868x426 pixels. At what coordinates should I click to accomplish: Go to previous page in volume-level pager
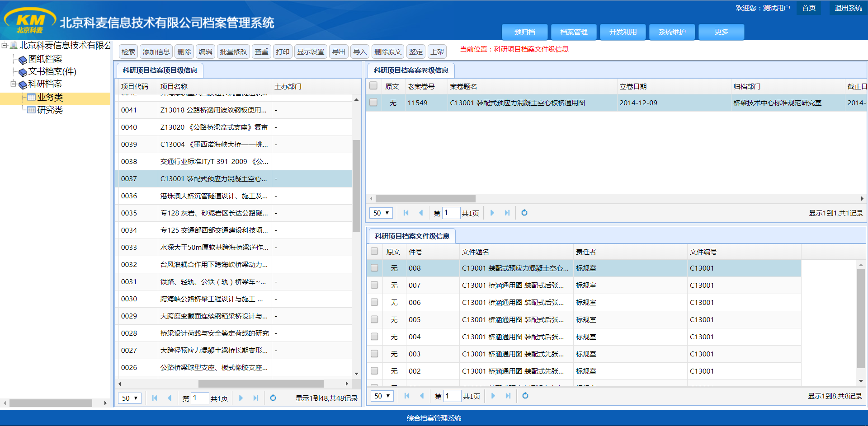click(x=421, y=213)
